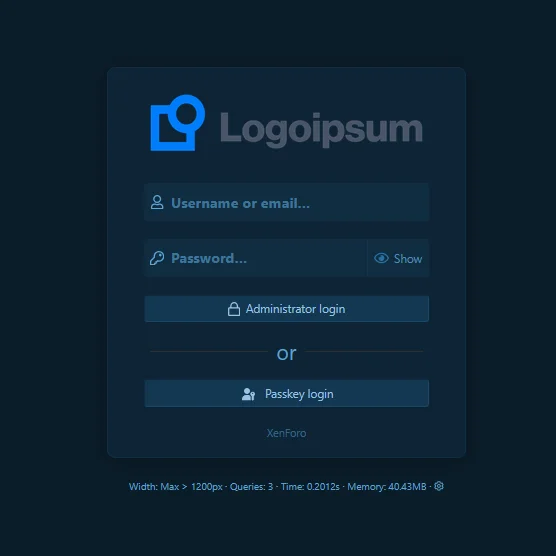Open the XenForo footer link
The width and height of the screenshot is (556, 556).
click(x=287, y=433)
